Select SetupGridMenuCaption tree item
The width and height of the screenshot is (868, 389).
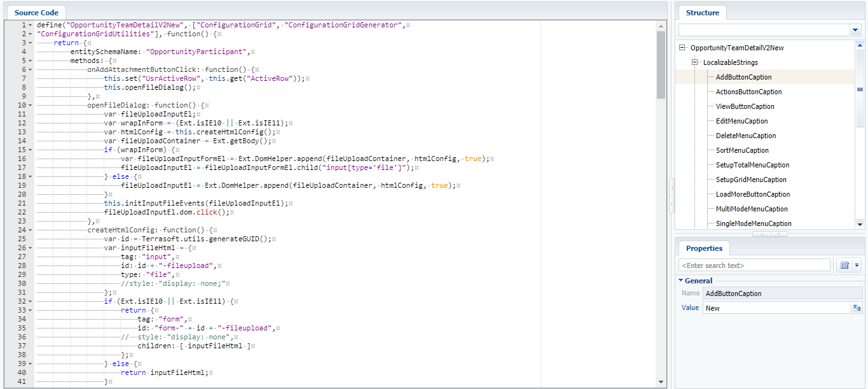(x=751, y=180)
